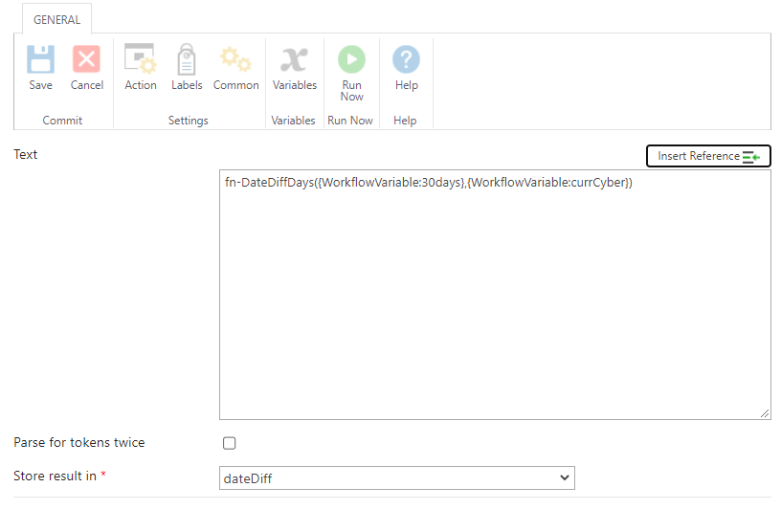Open the Action settings icon
This screenshot has width=781, height=532.
[x=141, y=58]
